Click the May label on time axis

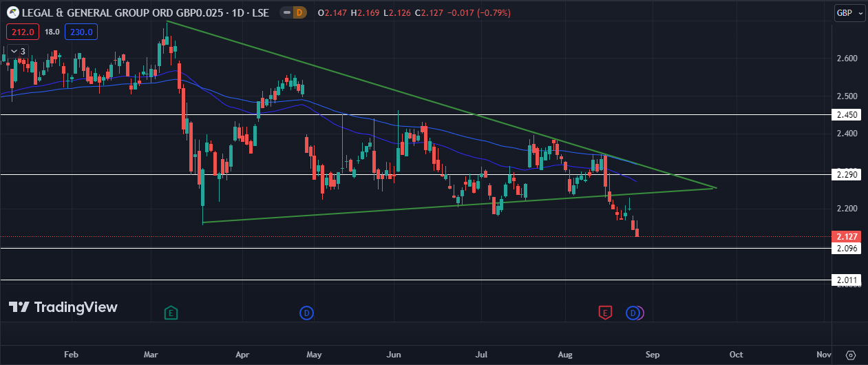point(314,355)
